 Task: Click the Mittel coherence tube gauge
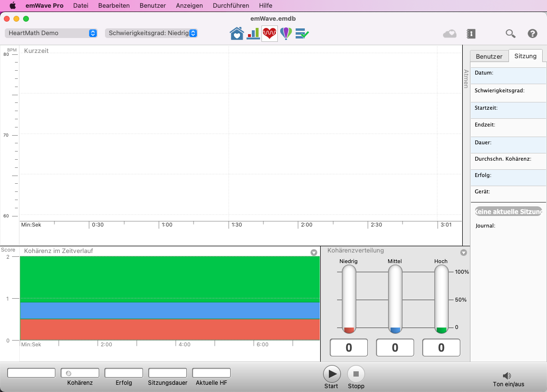pyautogui.click(x=395, y=299)
